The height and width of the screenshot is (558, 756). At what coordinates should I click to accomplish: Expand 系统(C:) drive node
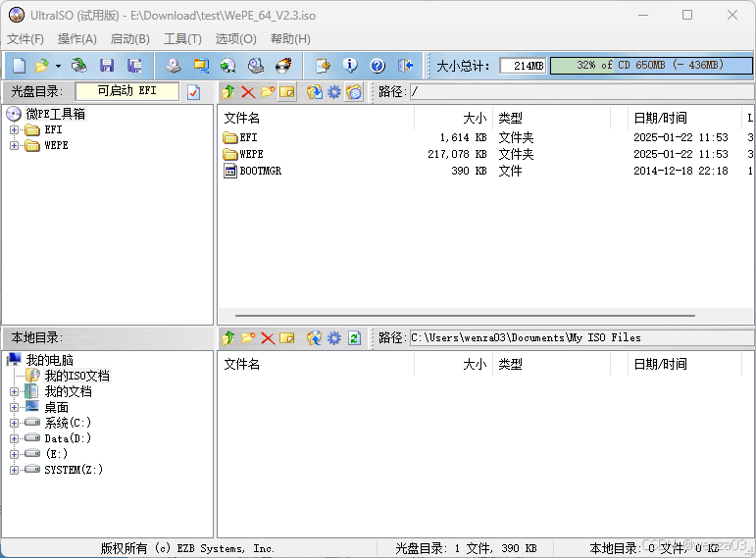(14, 423)
